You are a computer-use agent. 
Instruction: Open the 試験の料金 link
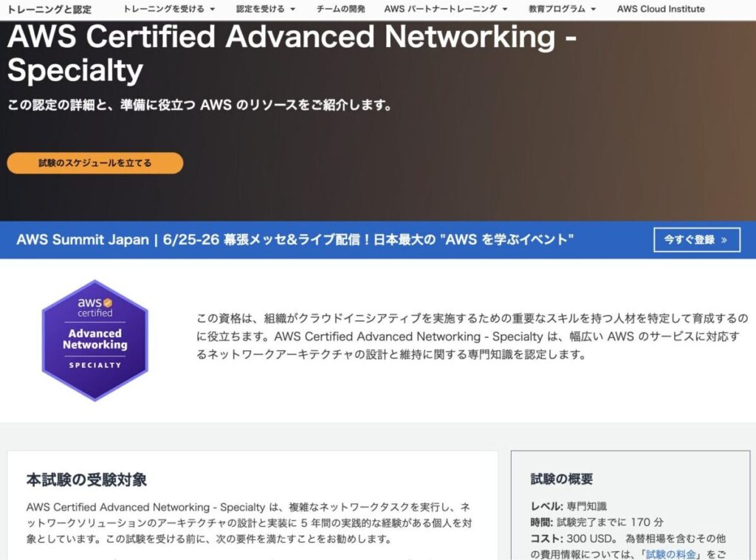[x=670, y=554]
